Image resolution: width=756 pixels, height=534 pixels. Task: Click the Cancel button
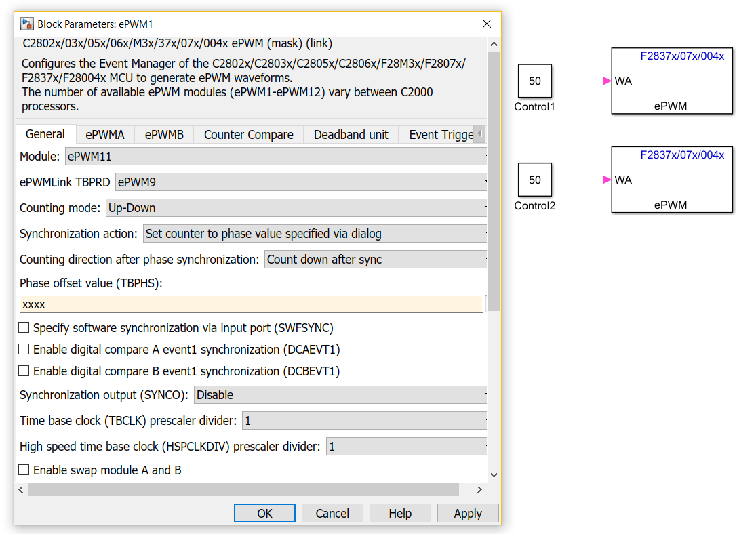(x=332, y=513)
